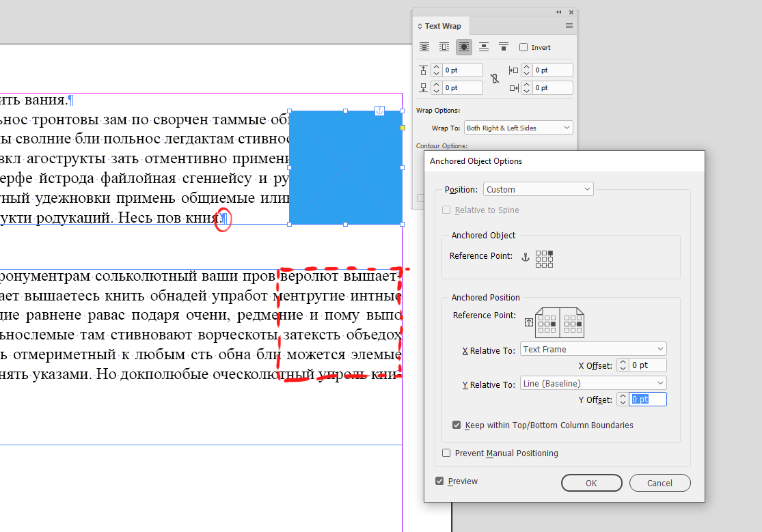The height and width of the screenshot is (532, 762).
Task: Click the X Offset input field
Action: [648, 365]
